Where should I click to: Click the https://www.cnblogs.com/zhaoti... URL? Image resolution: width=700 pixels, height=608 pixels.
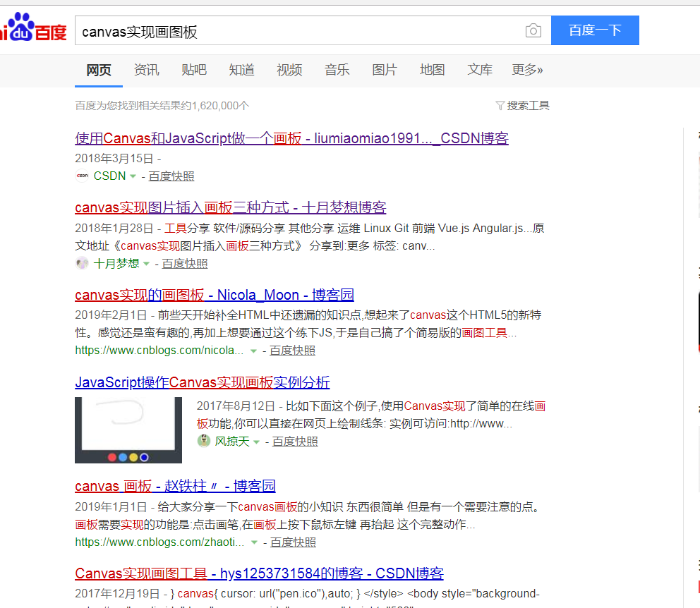[x=159, y=542]
